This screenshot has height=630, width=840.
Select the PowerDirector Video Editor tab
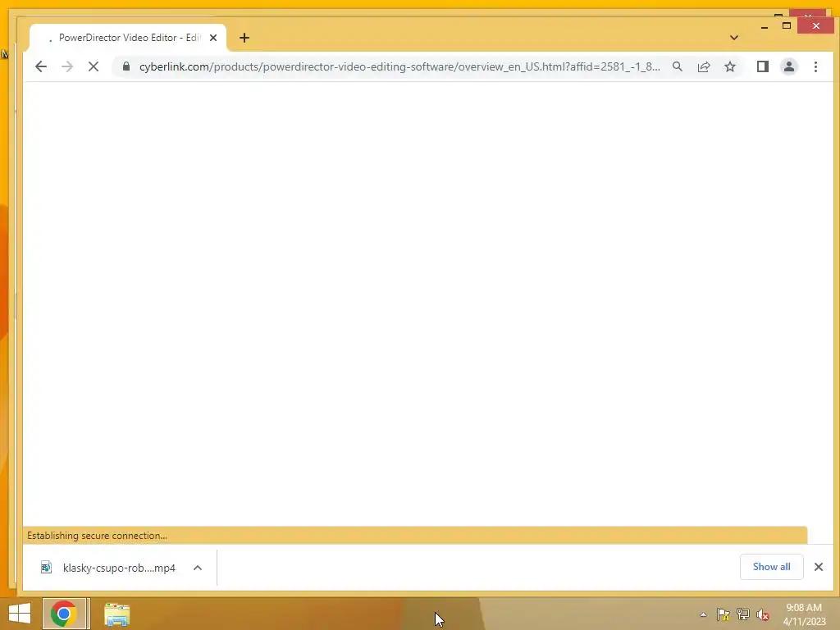pyautogui.click(x=127, y=38)
